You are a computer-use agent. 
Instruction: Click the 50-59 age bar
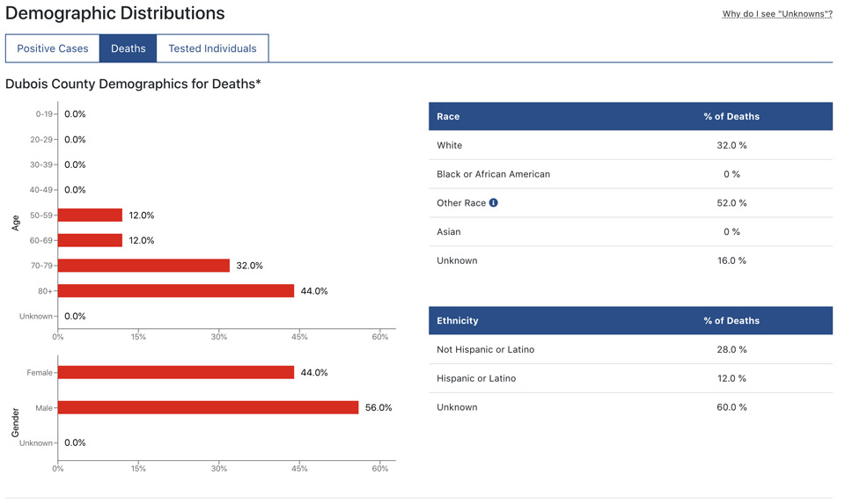(90, 215)
